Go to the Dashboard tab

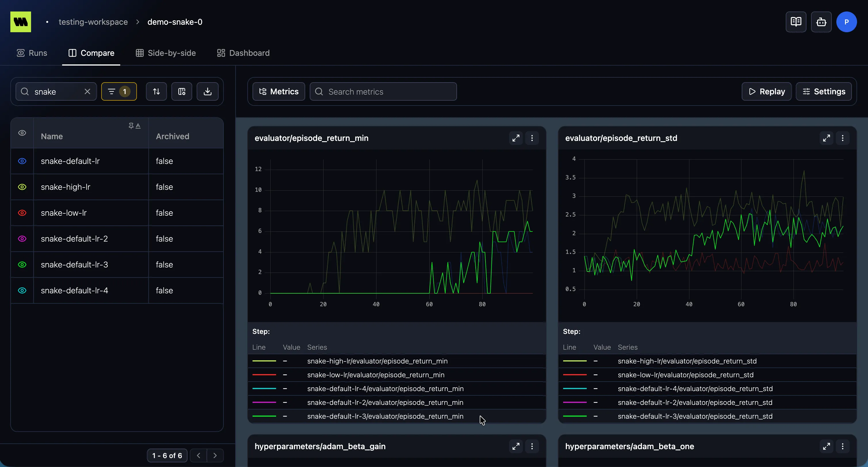coord(243,53)
